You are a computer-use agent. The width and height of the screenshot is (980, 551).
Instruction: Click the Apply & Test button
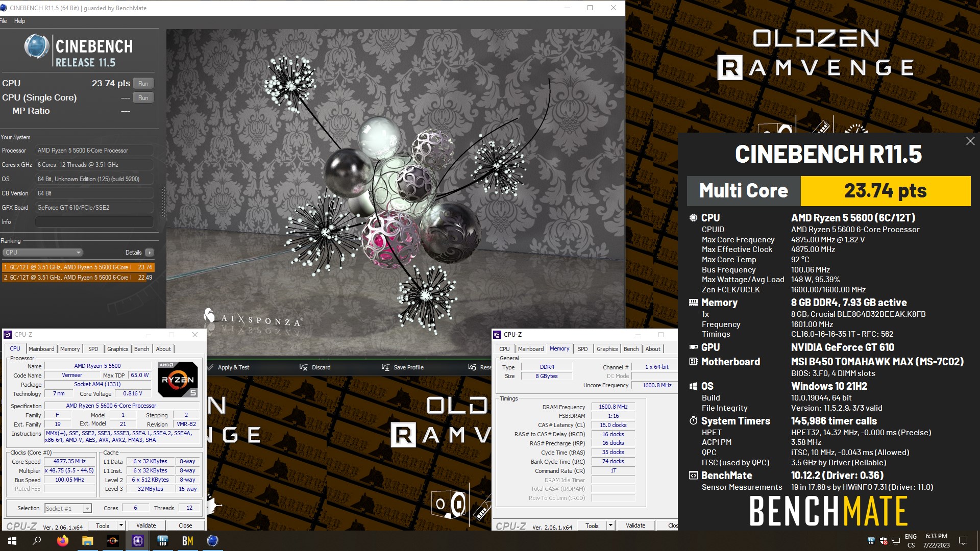pyautogui.click(x=228, y=367)
